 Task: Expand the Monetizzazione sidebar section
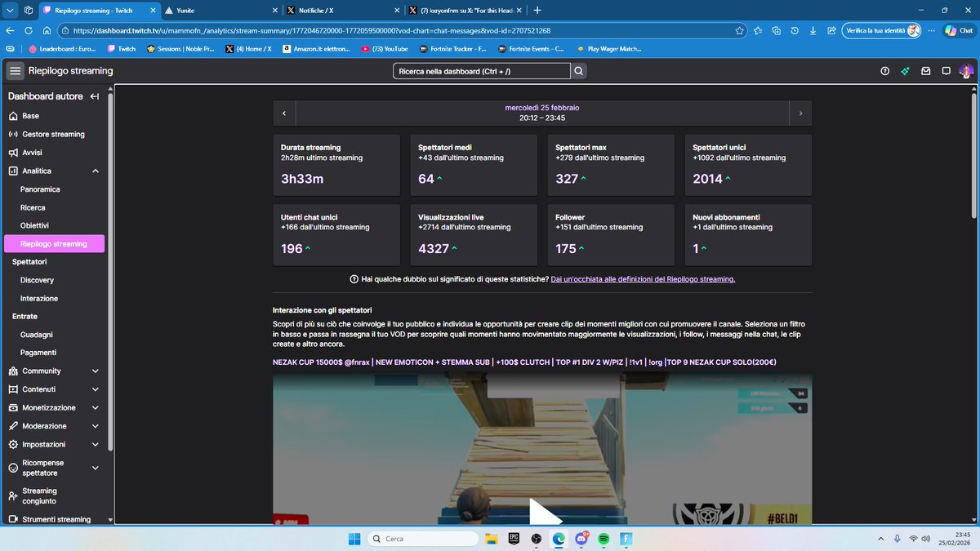pyautogui.click(x=95, y=407)
